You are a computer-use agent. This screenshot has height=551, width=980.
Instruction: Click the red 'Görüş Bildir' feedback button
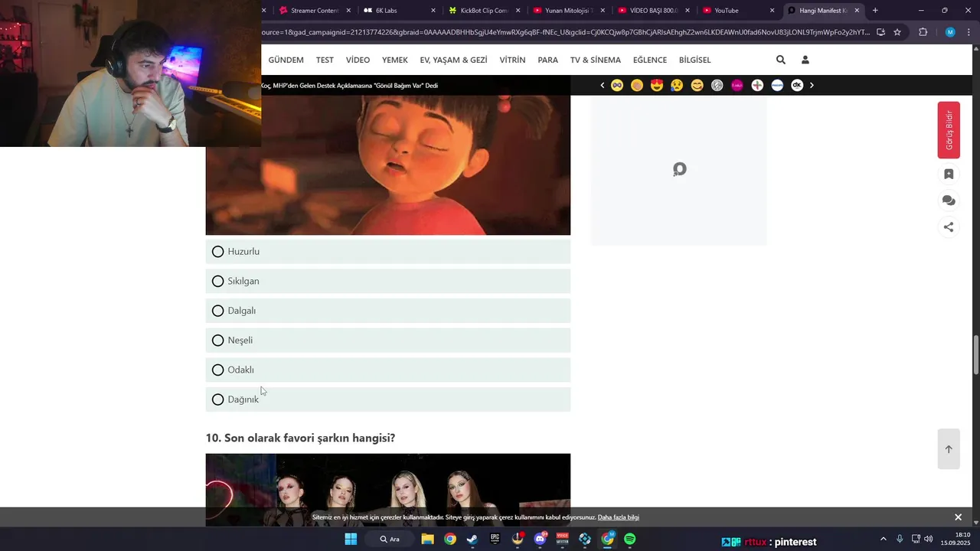click(949, 130)
